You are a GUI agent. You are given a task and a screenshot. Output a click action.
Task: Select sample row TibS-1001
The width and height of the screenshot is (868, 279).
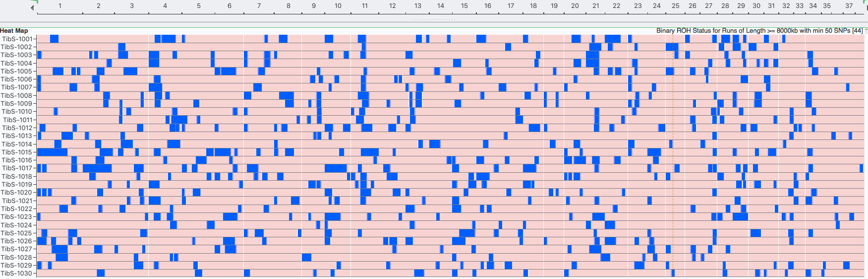(17, 39)
